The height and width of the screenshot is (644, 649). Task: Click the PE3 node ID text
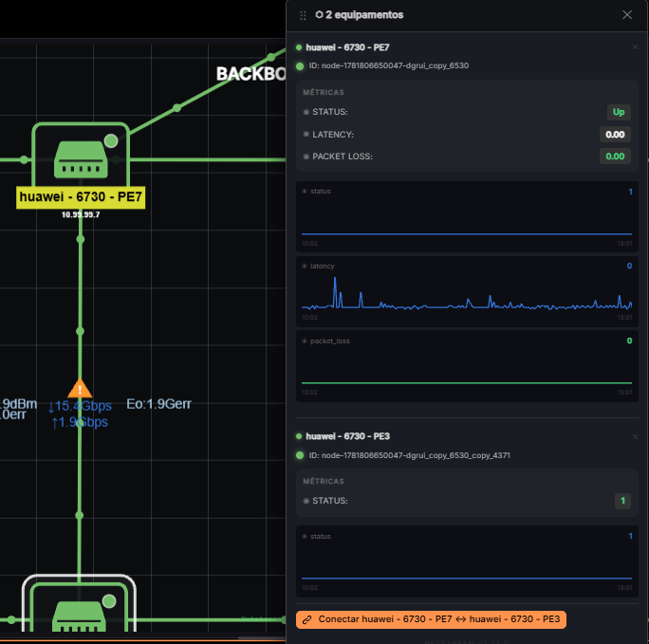tap(409, 455)
